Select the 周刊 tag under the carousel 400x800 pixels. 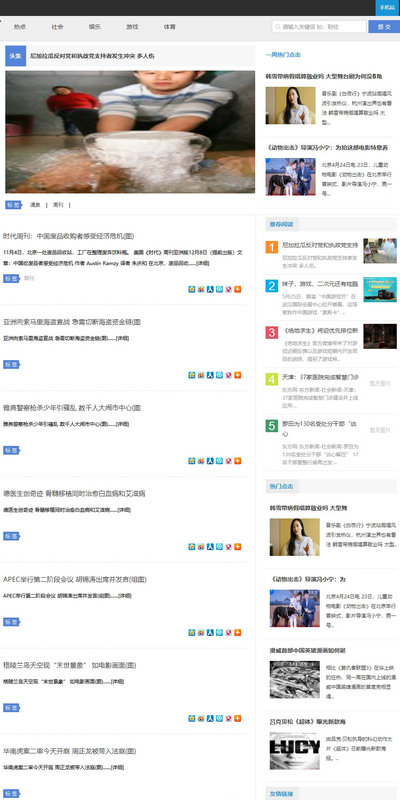point(58,205)
